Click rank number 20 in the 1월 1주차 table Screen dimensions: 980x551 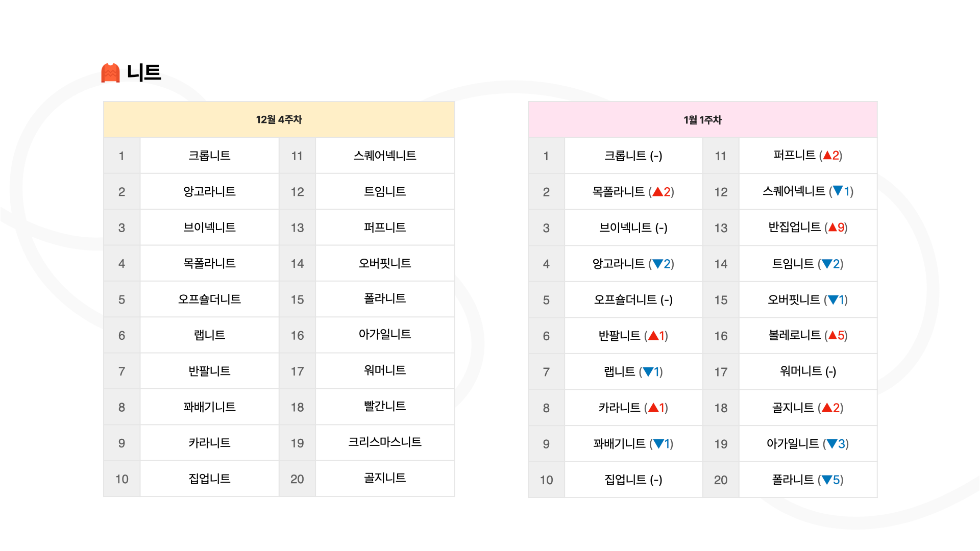721,480
